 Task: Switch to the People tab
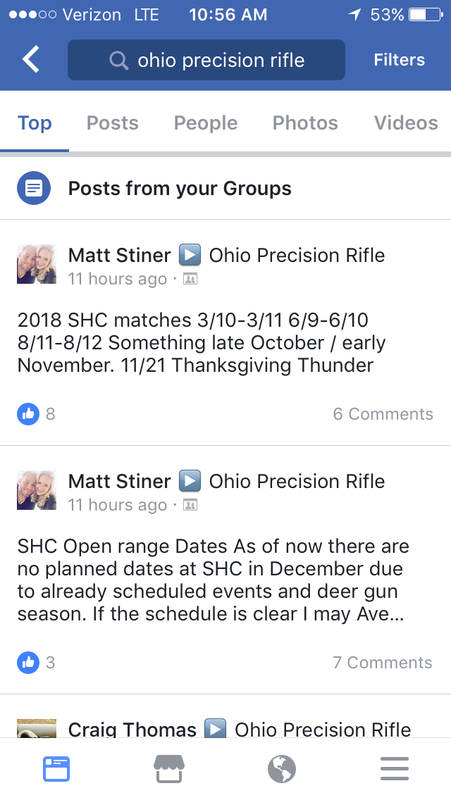click(206, 123)
